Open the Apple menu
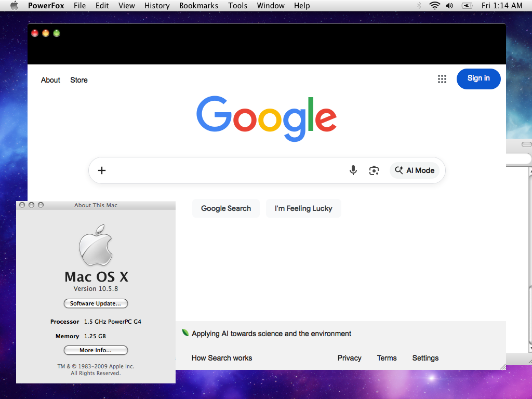This screenshot has height=399, width=532. (14, 5)
